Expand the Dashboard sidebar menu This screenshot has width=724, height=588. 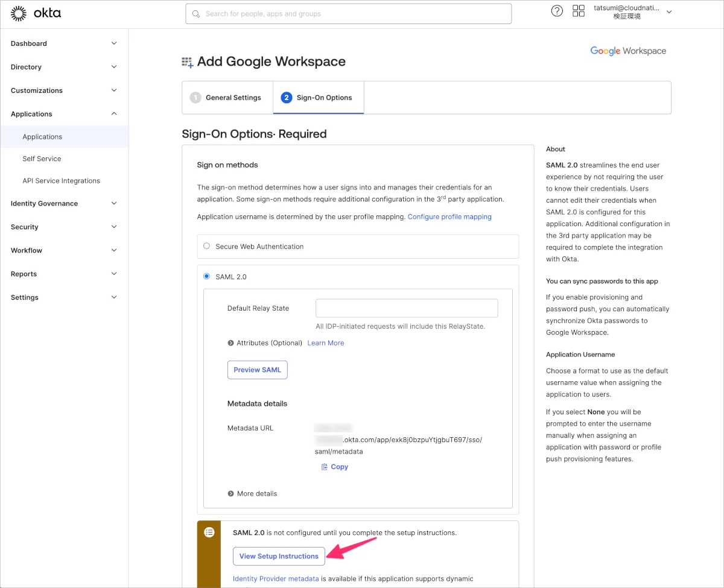(x=114, y=43)
